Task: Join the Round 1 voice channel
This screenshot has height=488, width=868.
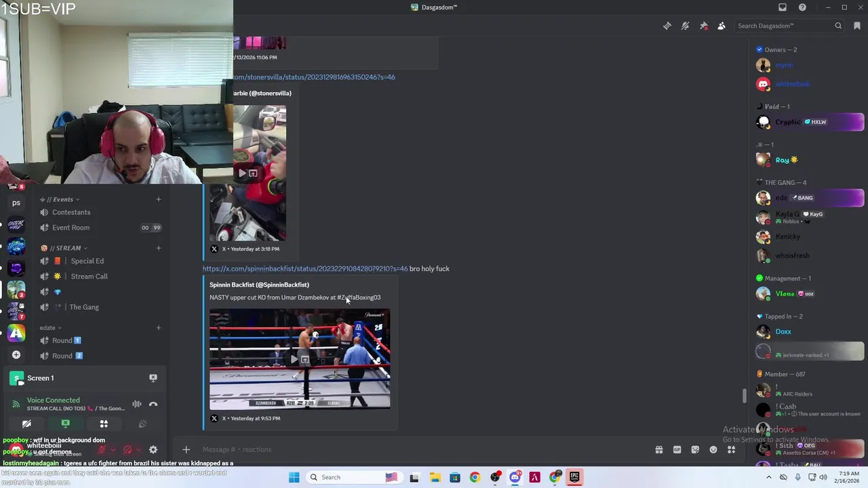Action: [66, 340]
